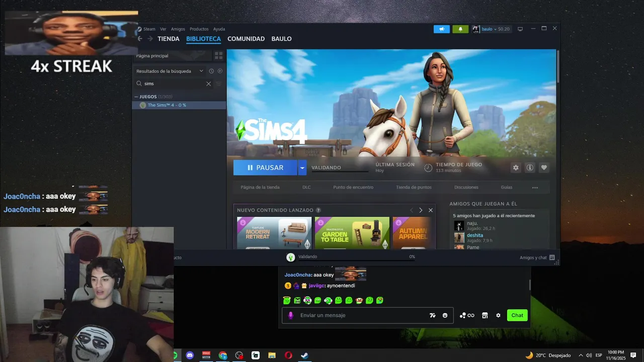Open the Ver menu
Viewport: 644px width, 362px height.
(163, 29)
